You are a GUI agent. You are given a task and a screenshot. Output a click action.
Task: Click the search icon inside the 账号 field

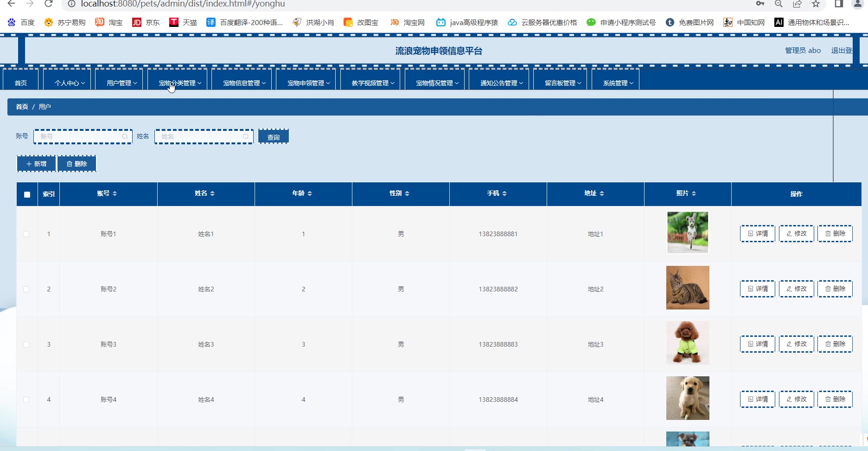pyautogui.click(x=125, y=136)
